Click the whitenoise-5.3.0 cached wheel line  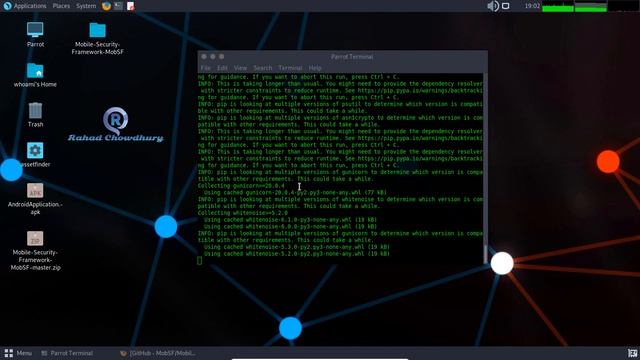[297, 247]
